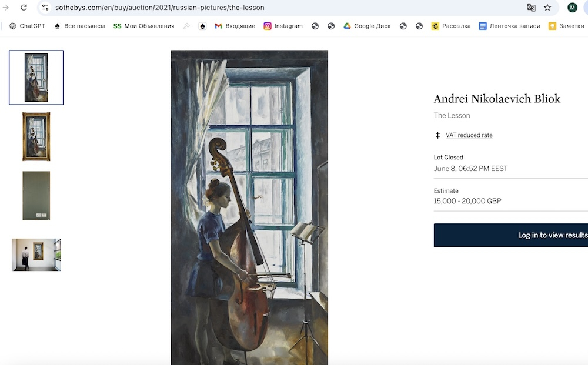
Task: Reload the Sotheby's page
Action: click(24, 8)
